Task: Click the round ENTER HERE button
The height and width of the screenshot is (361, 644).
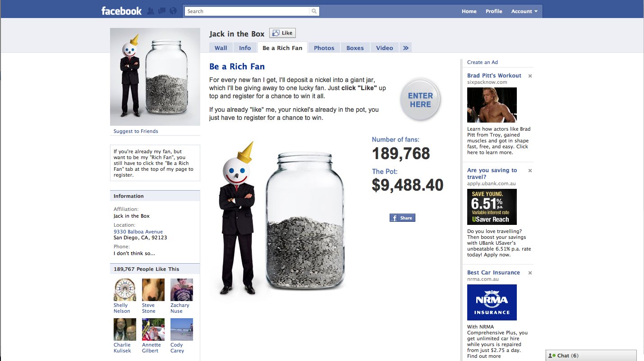Action: 420,100
